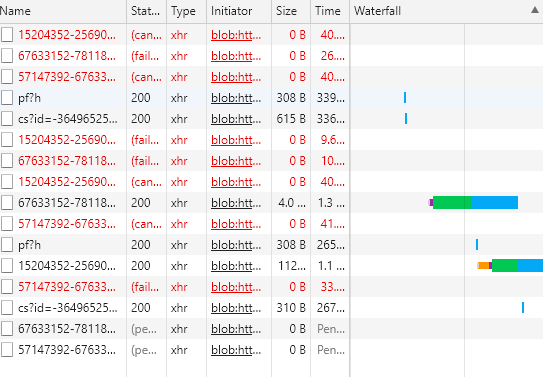Click the file icon of the pending 67633152 request
Screen dimensions: 543x377
click(x=7, y=329)
